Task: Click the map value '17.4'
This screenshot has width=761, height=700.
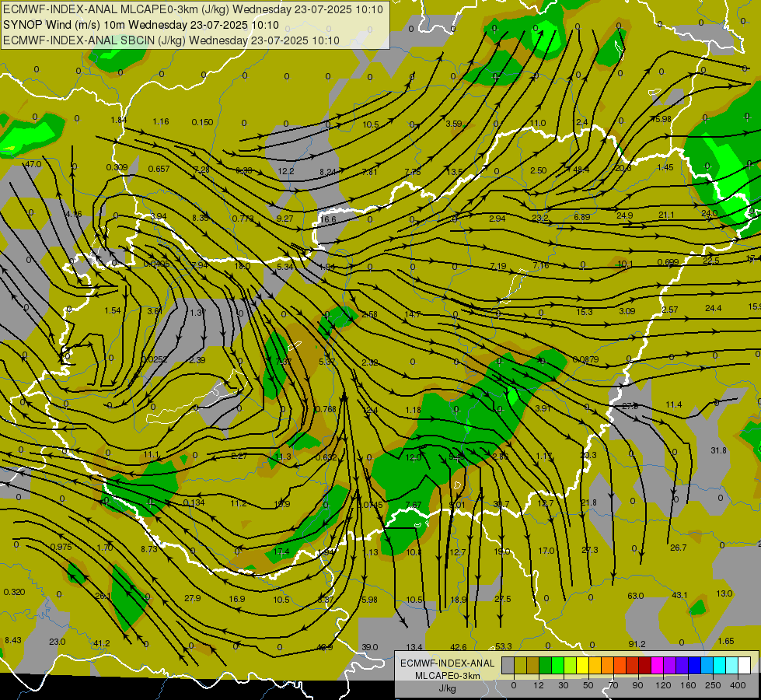Action: tap(281, 551)
